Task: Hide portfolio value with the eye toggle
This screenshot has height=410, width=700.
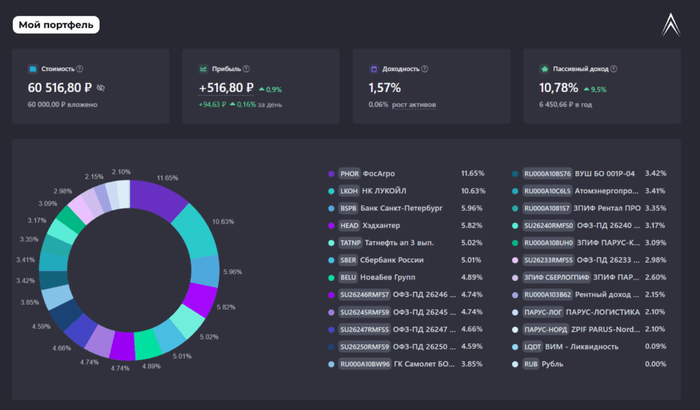Action: tap(101, 89)
